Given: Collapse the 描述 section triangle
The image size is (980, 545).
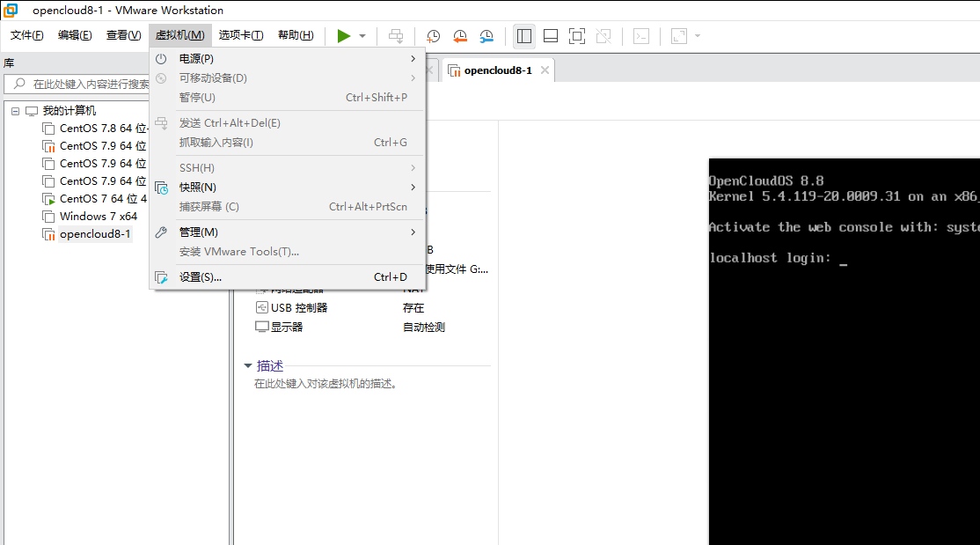Looking at the screenshot, I should point(247,365).
